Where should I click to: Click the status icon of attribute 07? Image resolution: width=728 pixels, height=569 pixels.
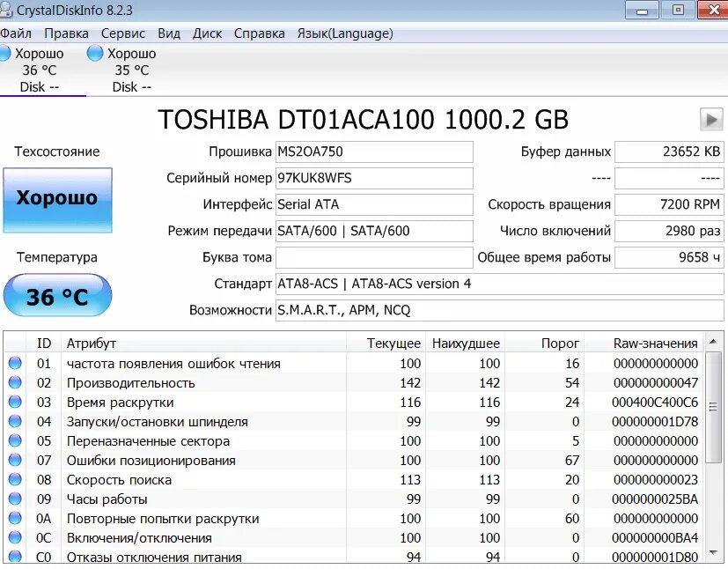tap(15, 461)
